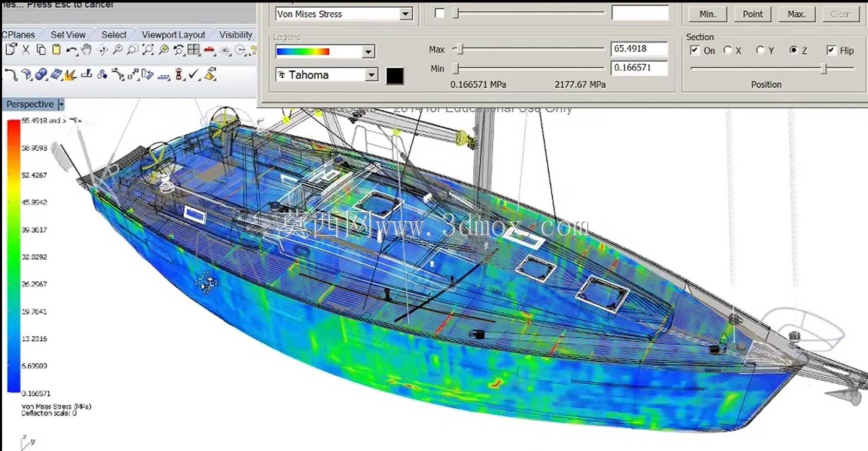Click the Point button
The height and width of the screenshot is (451, 868).
pyautogui.click(x=753, y=14)
